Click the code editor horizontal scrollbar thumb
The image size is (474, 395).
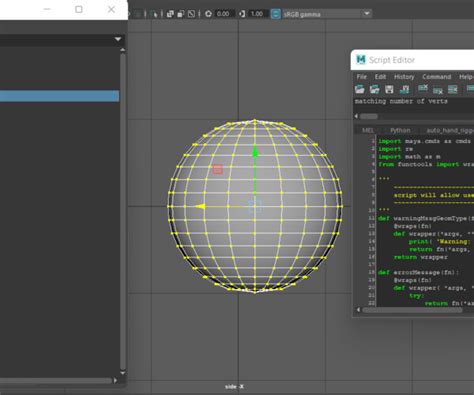click(x=413, y=310)
